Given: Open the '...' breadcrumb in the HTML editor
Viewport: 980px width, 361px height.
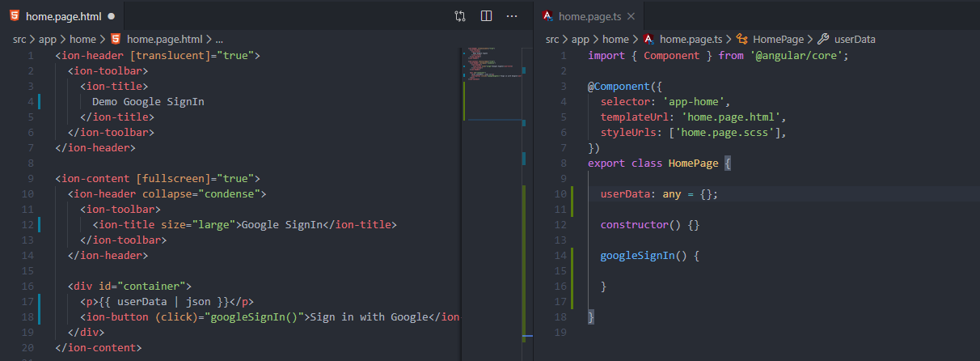Looking at the screenshot, I should point(219,39).
